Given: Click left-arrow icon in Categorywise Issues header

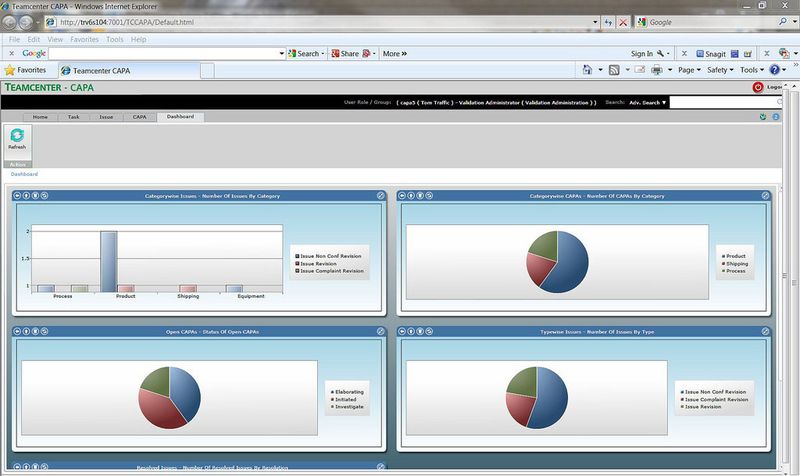Looking at the screenshot, I should (x=17, y=195).
